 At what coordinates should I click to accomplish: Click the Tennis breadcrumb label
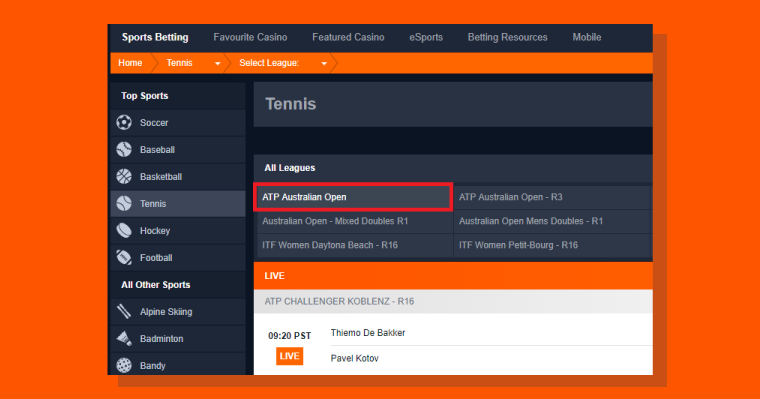(x=179, y=63)
